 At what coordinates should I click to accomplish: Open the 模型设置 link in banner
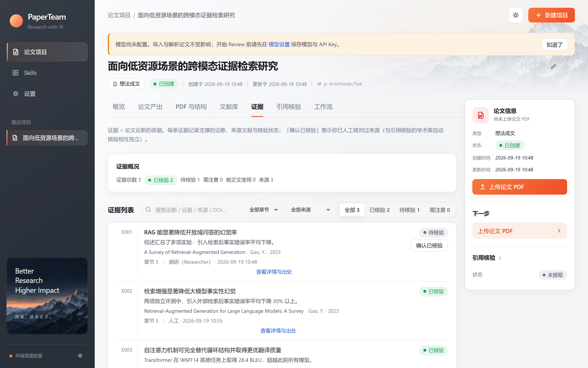[279, 44]
